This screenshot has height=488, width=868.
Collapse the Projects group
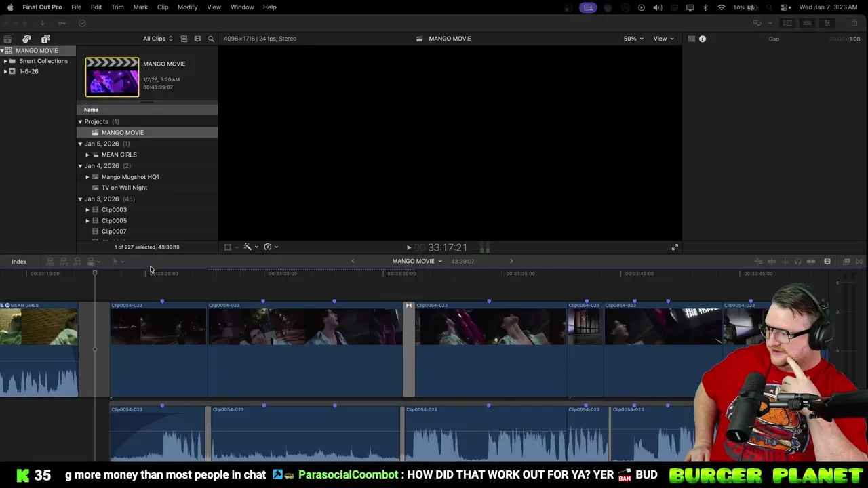80,122
